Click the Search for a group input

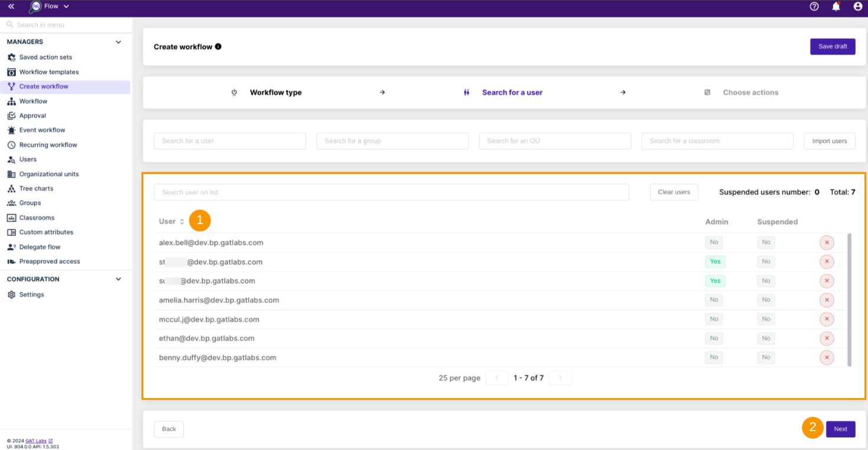point(392,141)
